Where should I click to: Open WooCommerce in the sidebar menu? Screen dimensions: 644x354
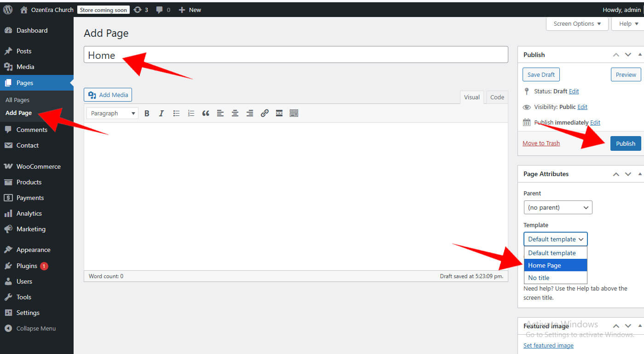pos(38,166)
